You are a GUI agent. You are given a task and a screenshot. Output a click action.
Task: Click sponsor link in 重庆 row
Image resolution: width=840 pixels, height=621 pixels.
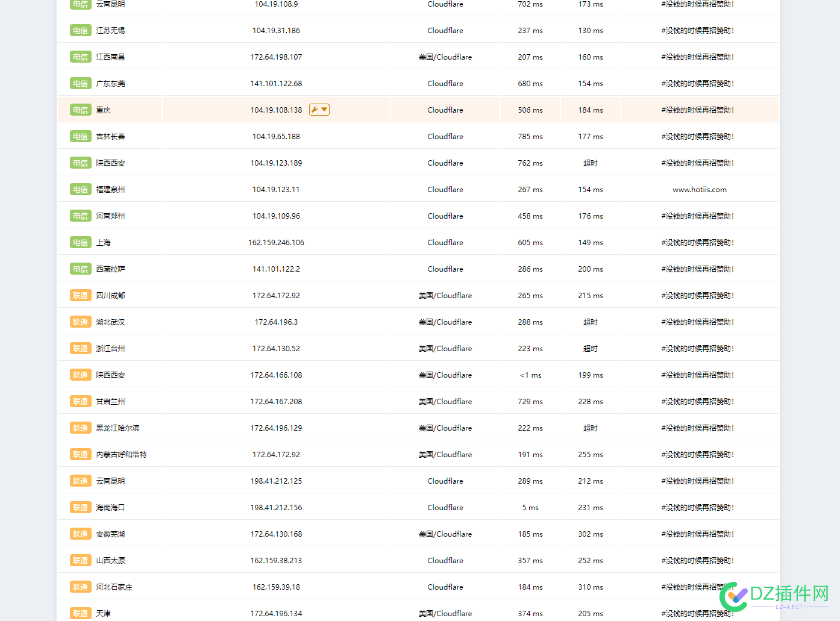[x=698, y=110]
